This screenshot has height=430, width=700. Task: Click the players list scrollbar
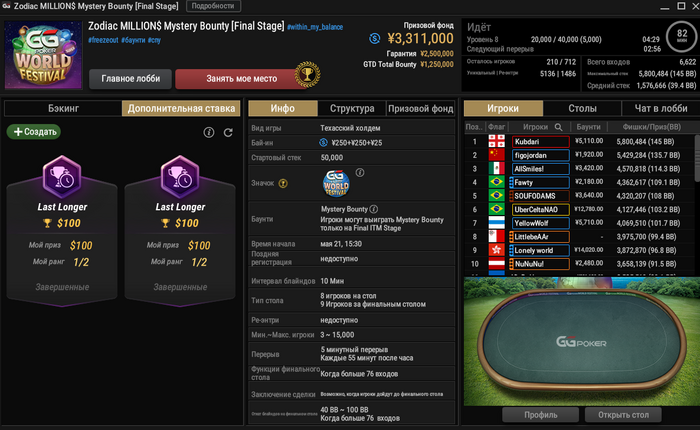697,159
